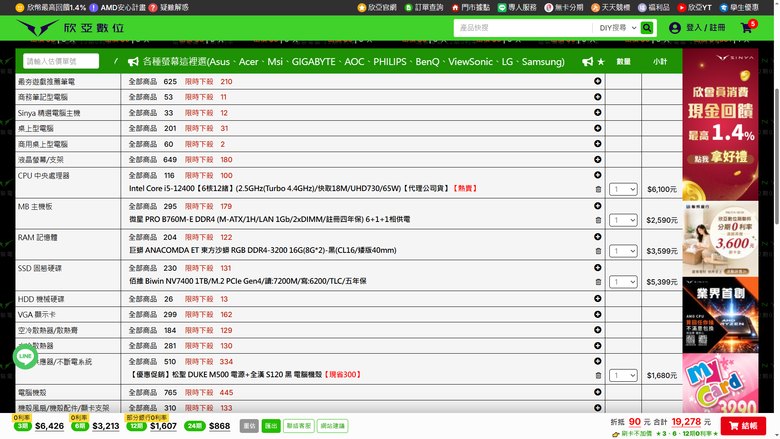This screenshot has height=439, width=780.
Task: Click plus icon for Sinya 精選電腦主機 row
Action: (x=597, y=112)
